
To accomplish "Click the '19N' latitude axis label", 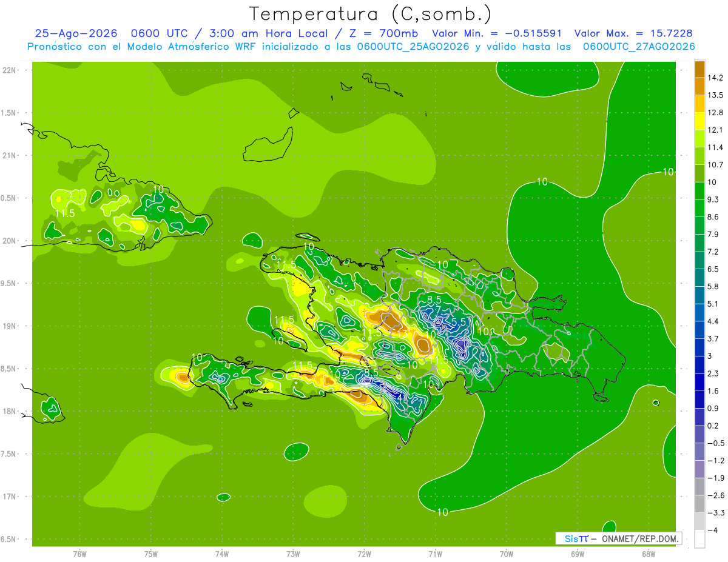I will 9,326.
